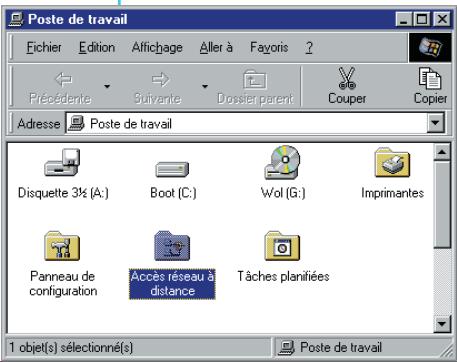
Task: Click the highlighted Accès réseau à distance label
Action: tap(172, 284)
